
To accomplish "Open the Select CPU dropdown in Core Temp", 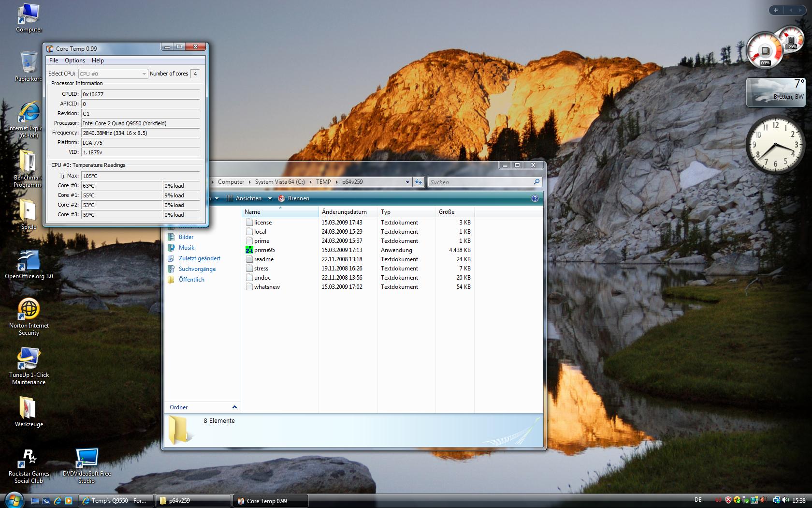I will (113, 74).
